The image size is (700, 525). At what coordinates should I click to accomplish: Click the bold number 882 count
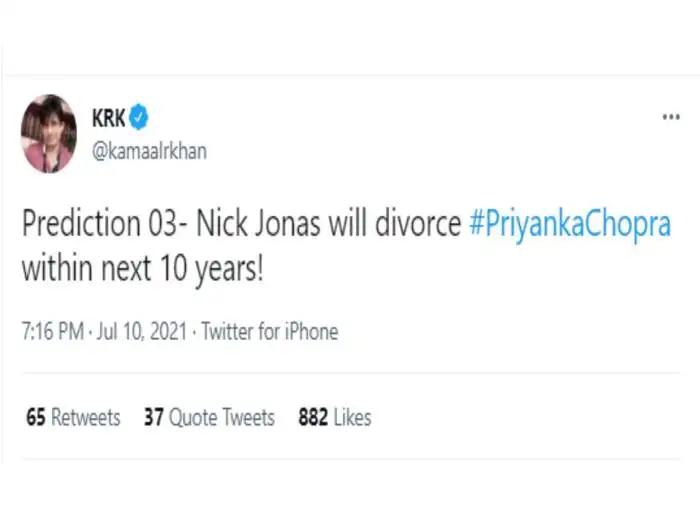click(314, 417)
